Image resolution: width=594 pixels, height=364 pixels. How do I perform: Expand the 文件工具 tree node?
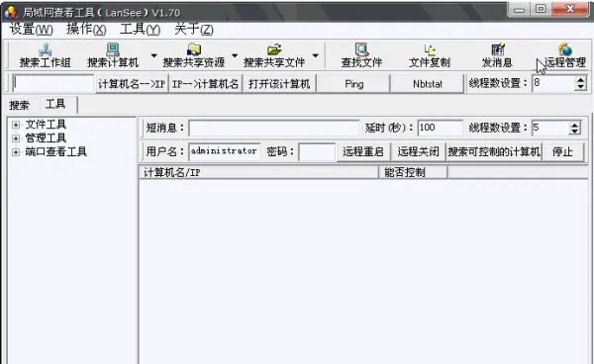coord(16,125)
